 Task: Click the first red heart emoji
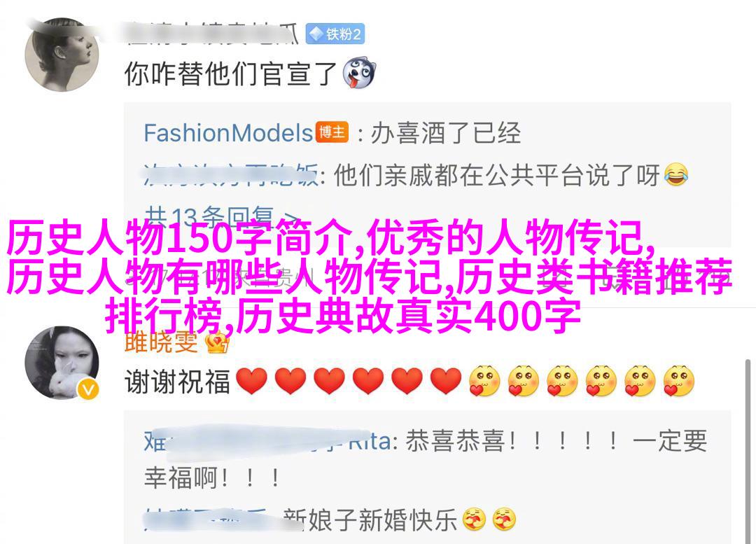click(251, 381)
